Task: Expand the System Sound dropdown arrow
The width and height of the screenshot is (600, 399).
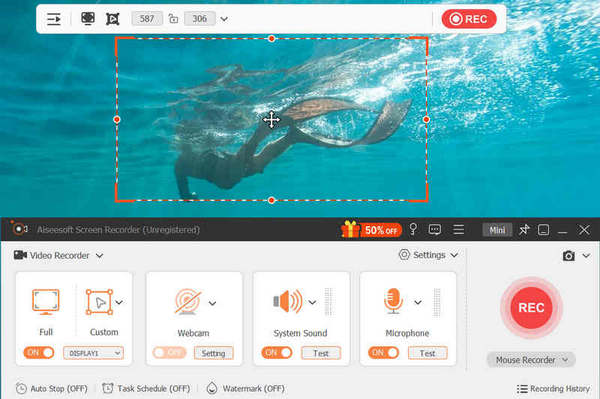Action: tap(312, 302)
